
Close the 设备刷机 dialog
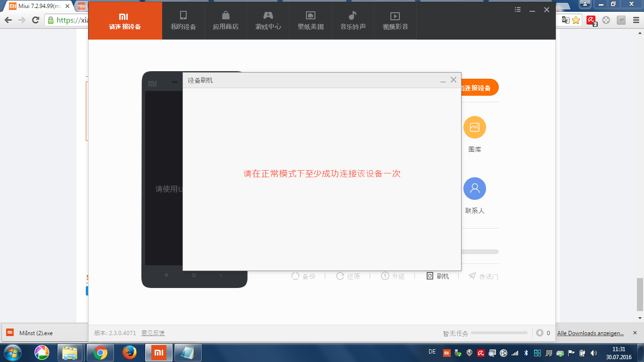click(x=454, y=80)
